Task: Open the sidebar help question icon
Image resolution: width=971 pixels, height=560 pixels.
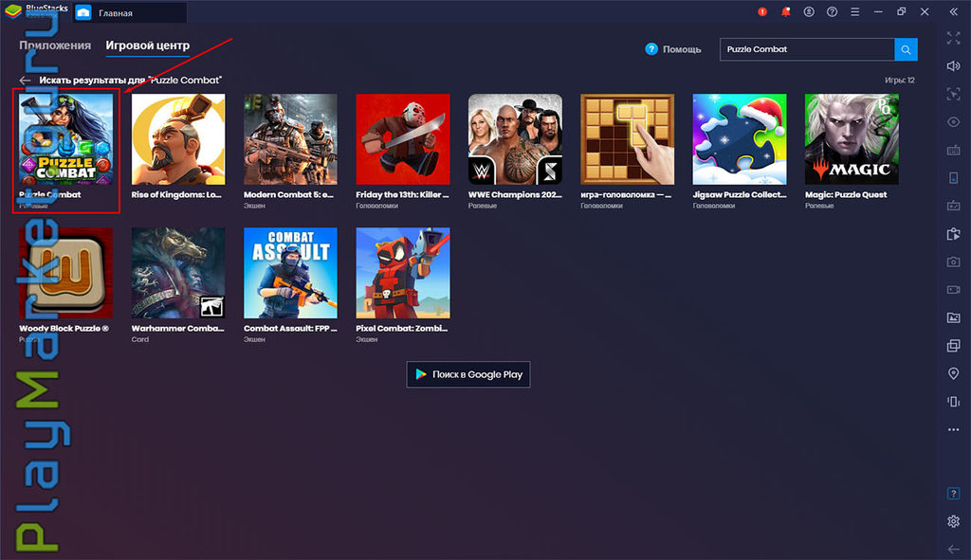Action: pos(954,493)
